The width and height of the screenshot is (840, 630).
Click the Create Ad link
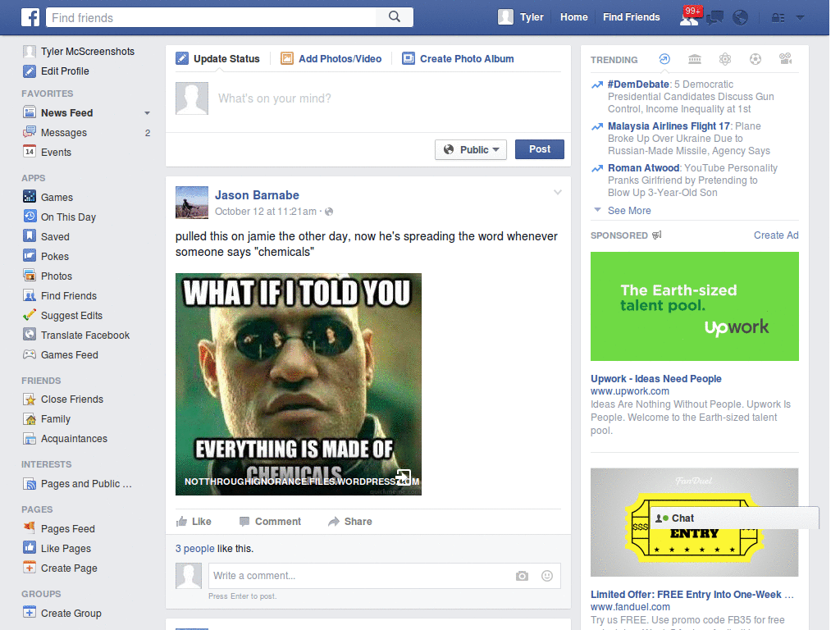[776, 235]
